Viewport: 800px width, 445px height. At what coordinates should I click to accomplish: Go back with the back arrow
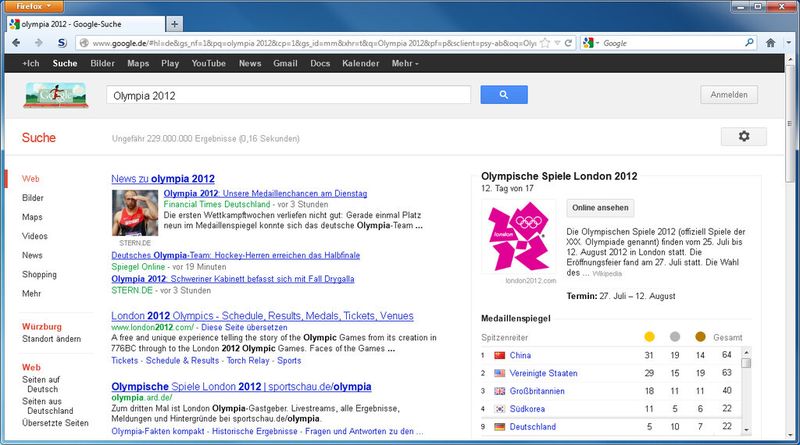coord(16,43)
